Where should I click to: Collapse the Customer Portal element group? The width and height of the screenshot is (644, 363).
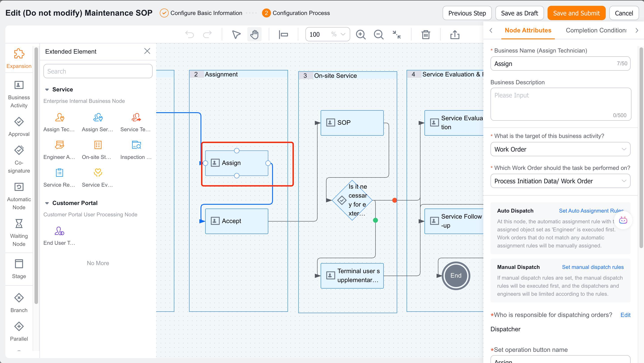47,203
